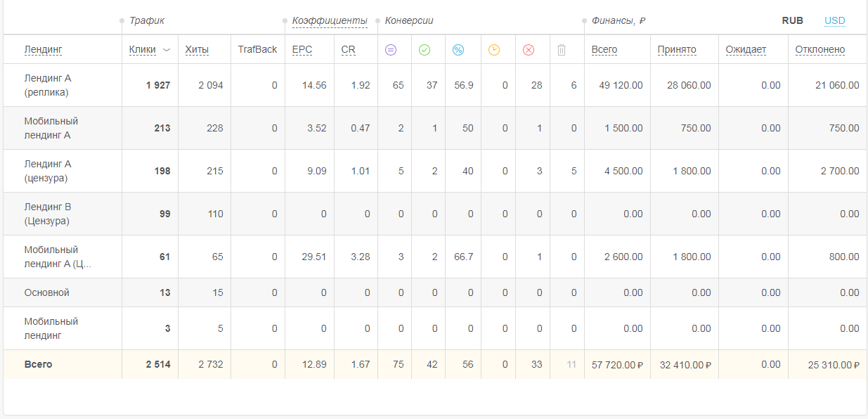
Task: Click the gray trash conversions icon
Action: click(x=562, y=50)
